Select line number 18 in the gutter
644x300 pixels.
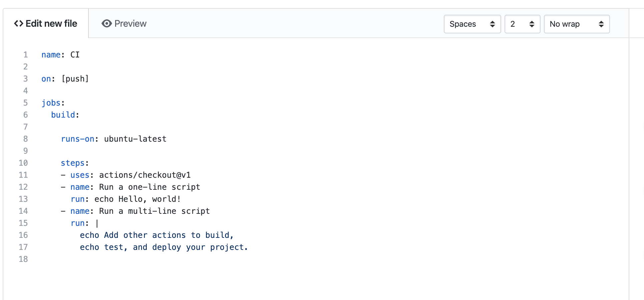(23, 259)
